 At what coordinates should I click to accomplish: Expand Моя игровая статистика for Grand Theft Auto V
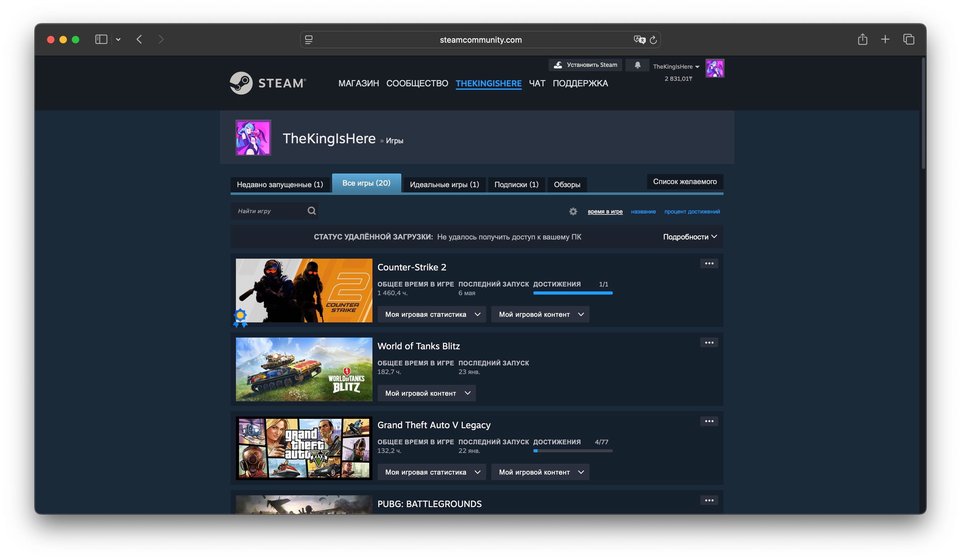[x=432, y=472]
